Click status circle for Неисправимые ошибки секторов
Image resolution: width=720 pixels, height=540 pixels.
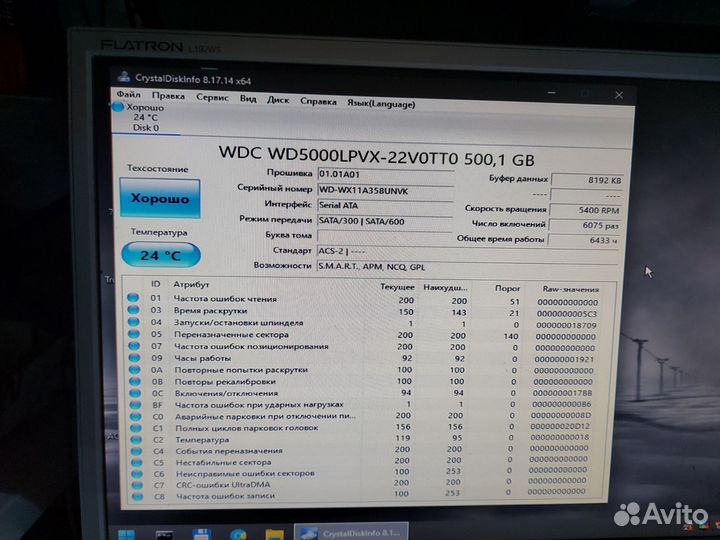click(x=137, y=473)
